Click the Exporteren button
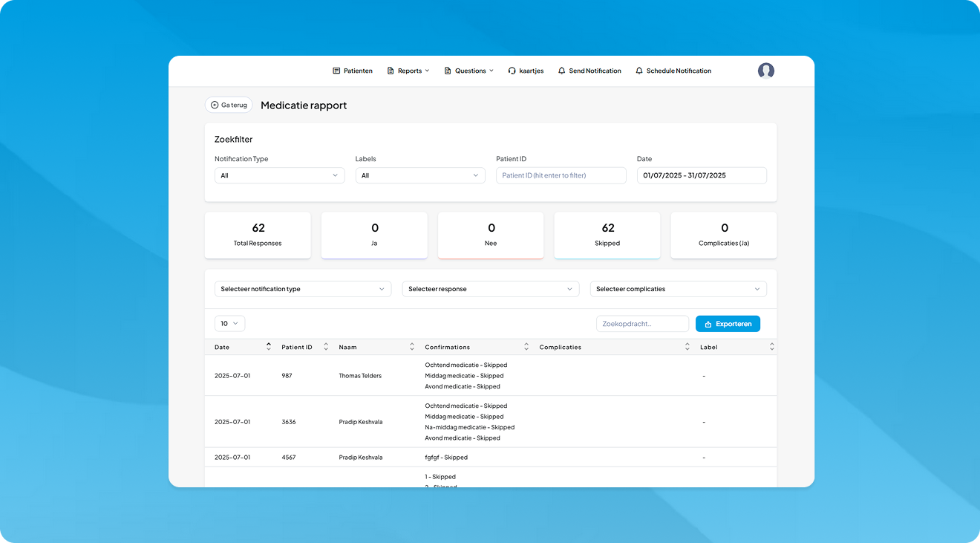 728,324
